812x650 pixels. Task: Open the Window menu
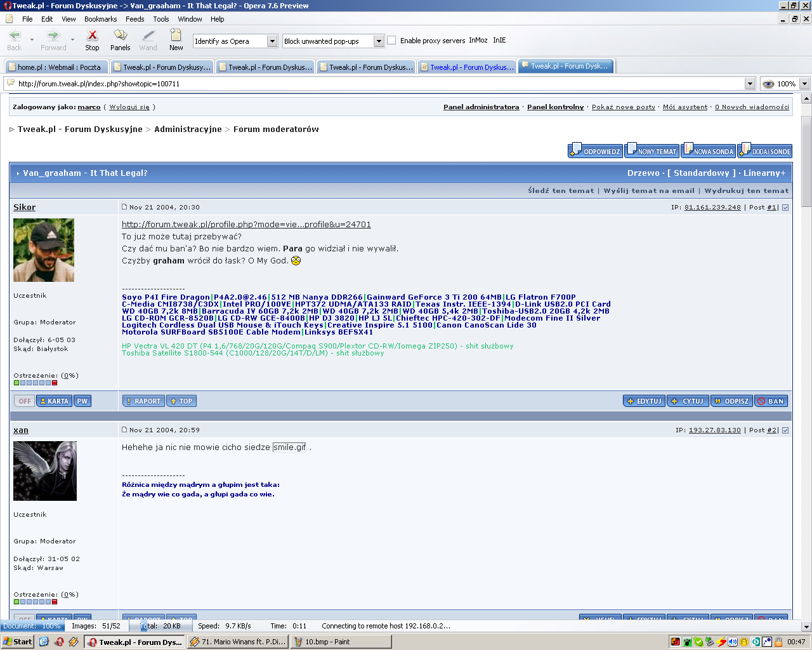click(x=190, y=19)
